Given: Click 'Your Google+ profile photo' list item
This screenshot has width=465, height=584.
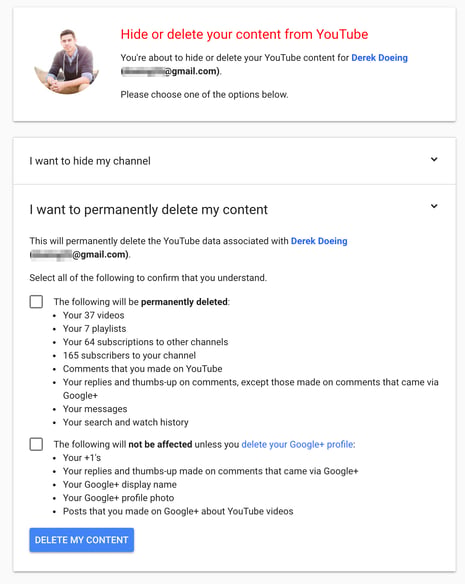Looking at the screenshot, I should tap(118, 498).
